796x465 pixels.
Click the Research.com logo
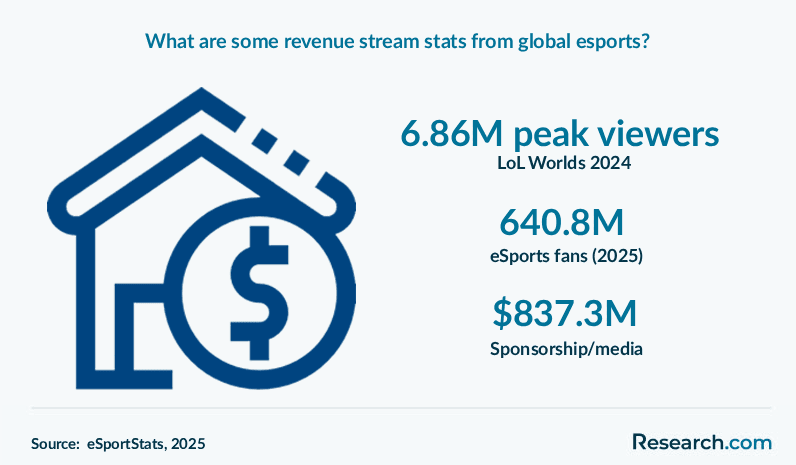pos(702,442)
